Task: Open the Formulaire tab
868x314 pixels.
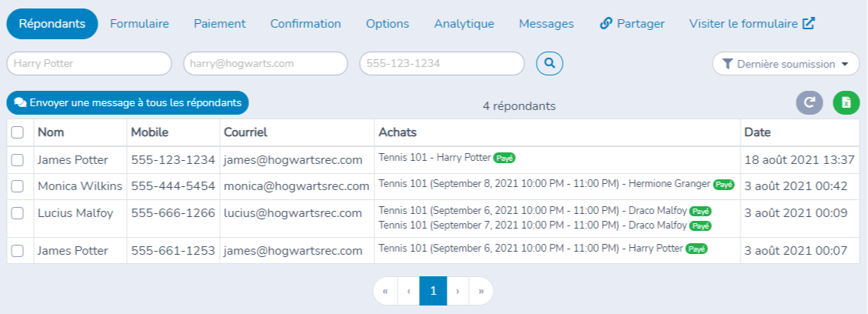Action: coord(139,24)
